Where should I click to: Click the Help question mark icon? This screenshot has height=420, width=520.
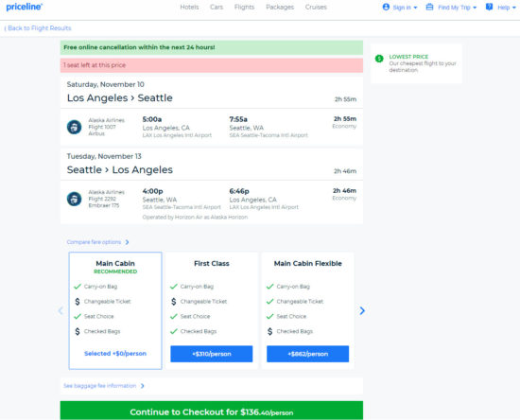[x=489, y=7]
